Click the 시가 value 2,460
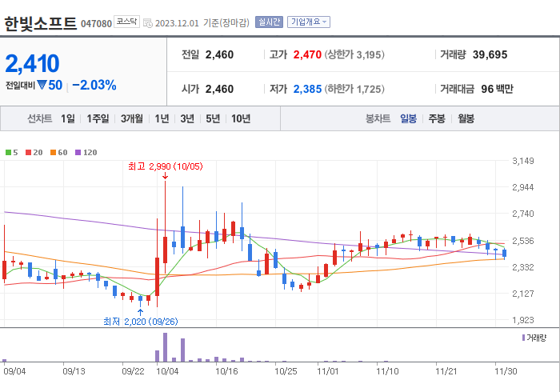Image resolution: width=560 pixels, height=392 pixels. (219, 89)
